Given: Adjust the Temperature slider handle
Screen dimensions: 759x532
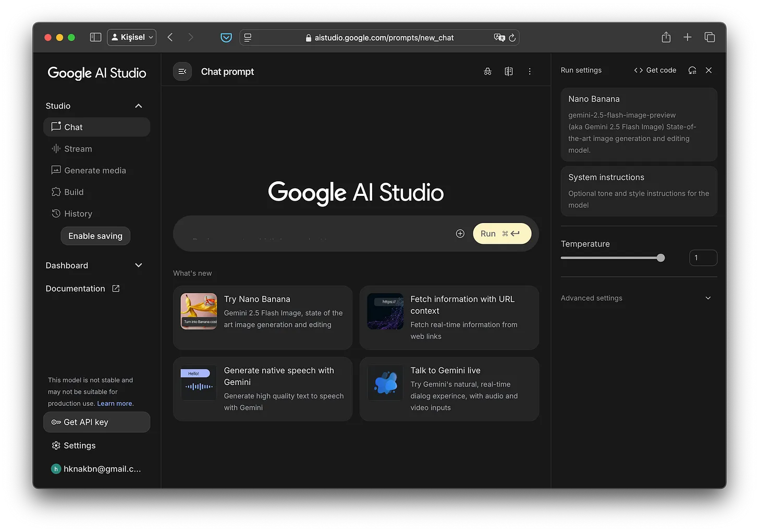Looking at the screenshot, I should [x=661, y=258].
